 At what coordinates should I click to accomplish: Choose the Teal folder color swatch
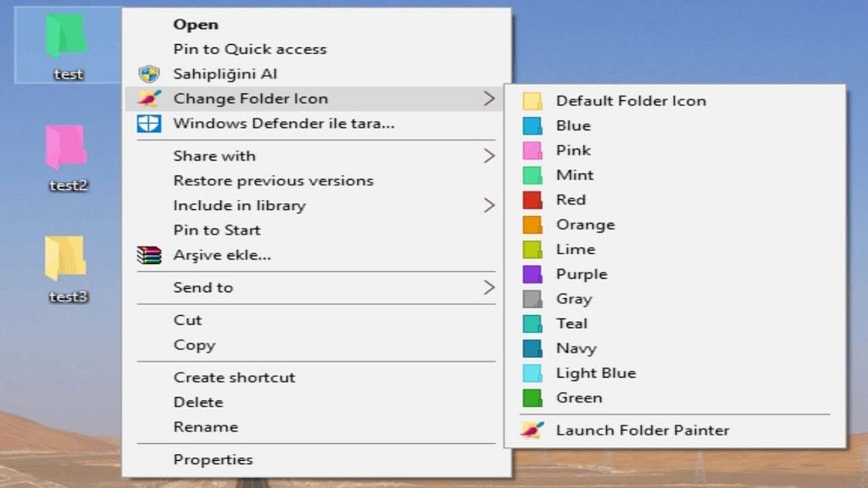coord(532,324)
